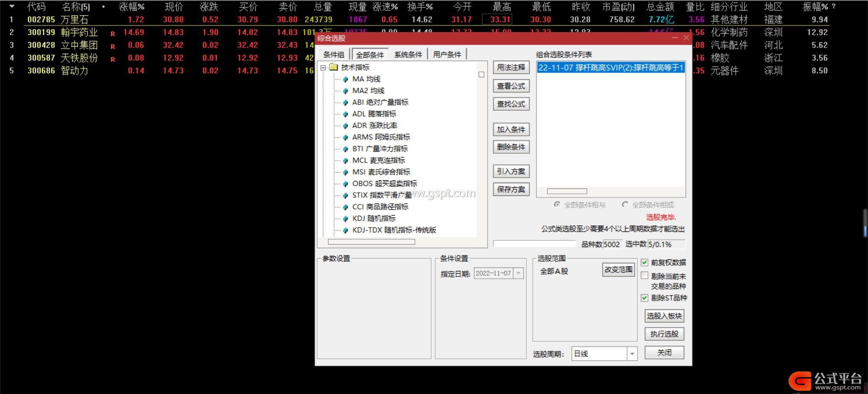Select the 全部条件相与 radio button
This screenshot has width=868, height=394.
tap(557, 204)
